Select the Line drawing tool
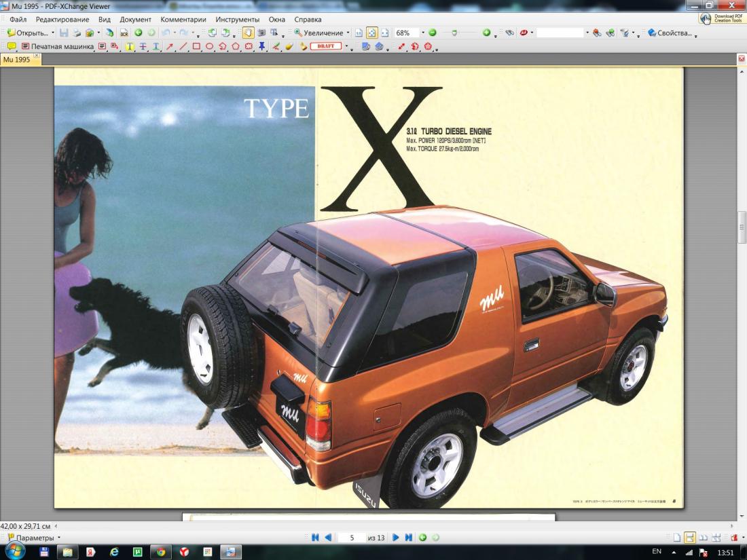The width and height of the screenshot is (747, 560). 183,46
